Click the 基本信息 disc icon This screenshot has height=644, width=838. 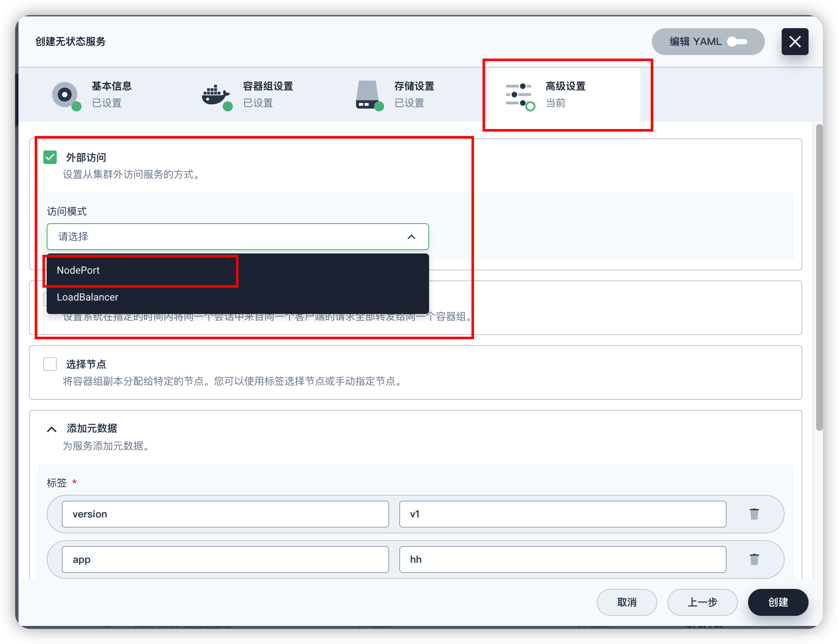tap(66, 96)
